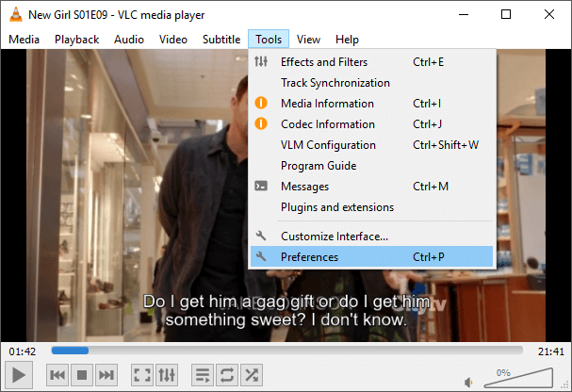The image size is (572, 392).
Task: Click elapsed time 01:42
Action: pyautogui.click(x=23, y=351)
